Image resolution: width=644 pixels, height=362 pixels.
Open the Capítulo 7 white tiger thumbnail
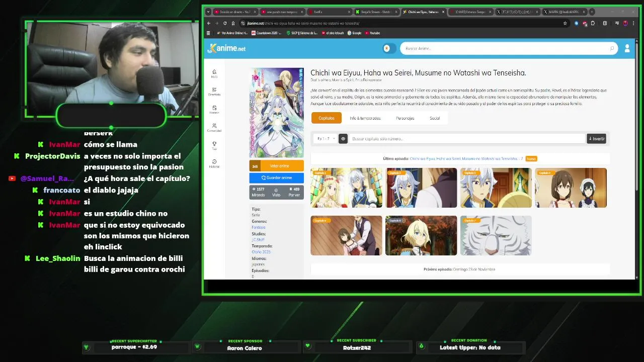496,235
